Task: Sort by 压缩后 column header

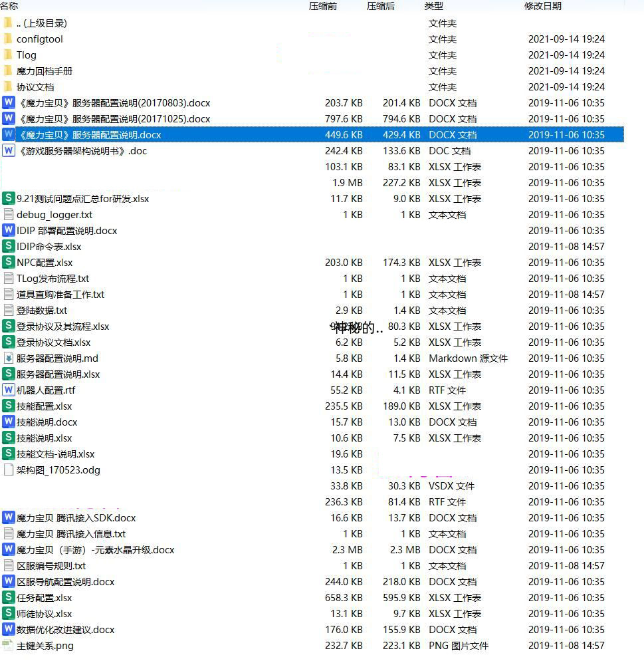Action: (380, 6)
